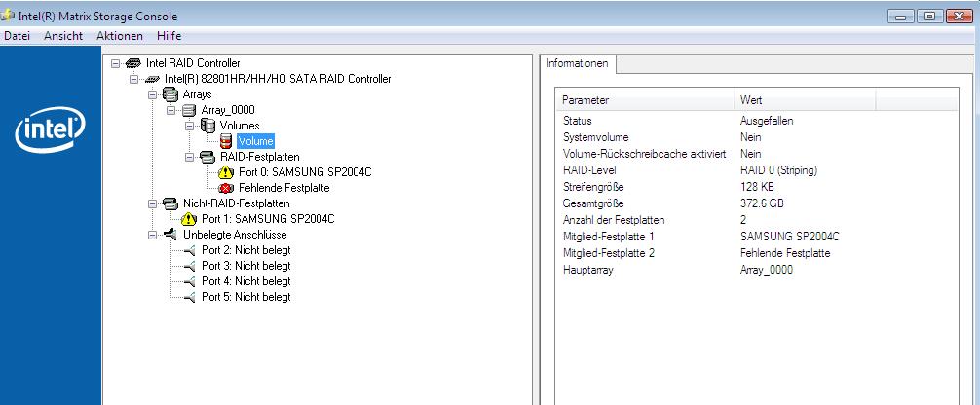Click the Gesamtgröße parameter row
The height and width of the screenshot is (405, 980).
(x=757, y=203)
